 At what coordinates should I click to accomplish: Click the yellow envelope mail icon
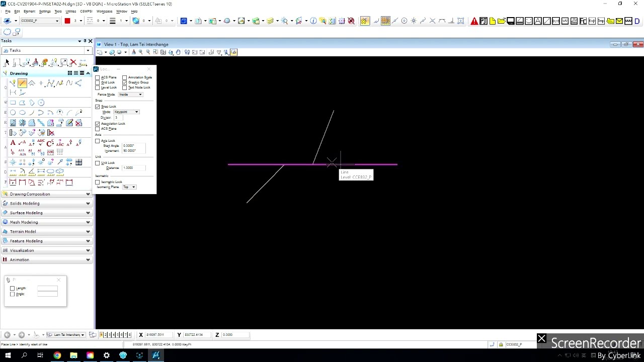(619, 21)
